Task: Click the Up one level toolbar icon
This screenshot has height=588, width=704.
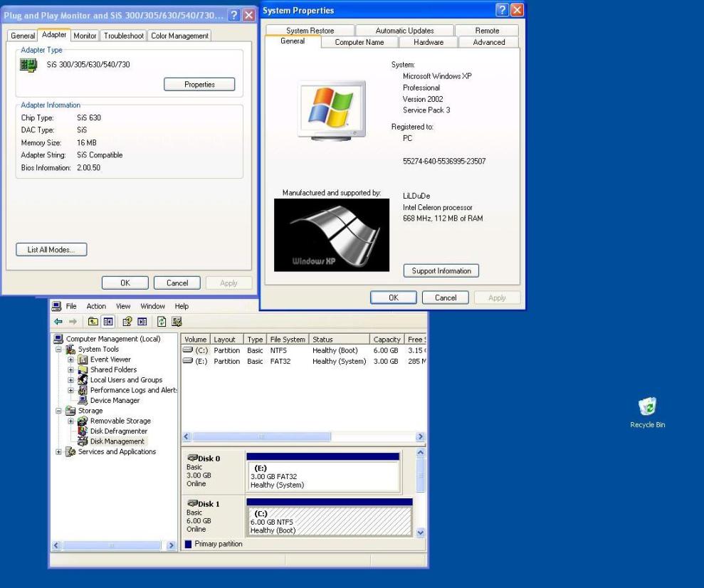Action: [93, 321]
